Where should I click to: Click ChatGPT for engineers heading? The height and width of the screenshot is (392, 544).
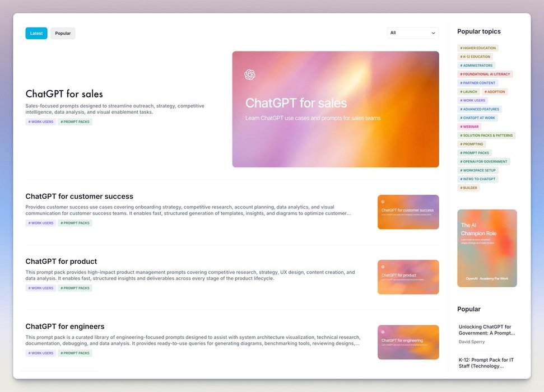[x=65, y=326]
